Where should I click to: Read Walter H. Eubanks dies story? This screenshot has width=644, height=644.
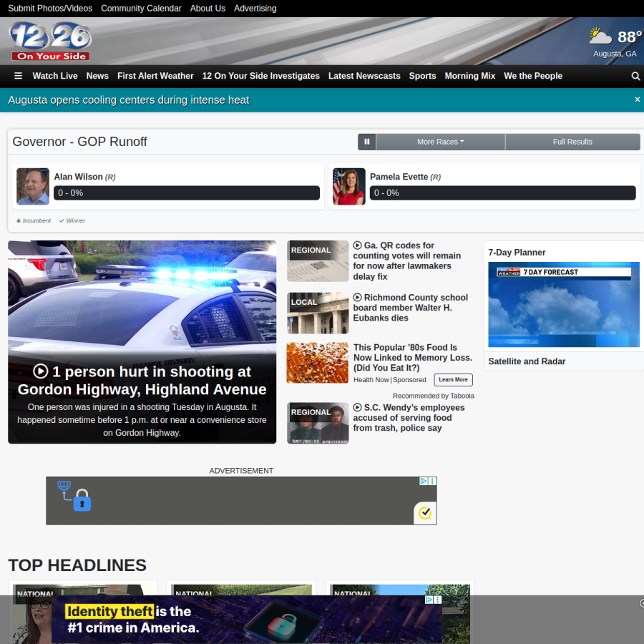pyautogui.click(x=410, y=308)
